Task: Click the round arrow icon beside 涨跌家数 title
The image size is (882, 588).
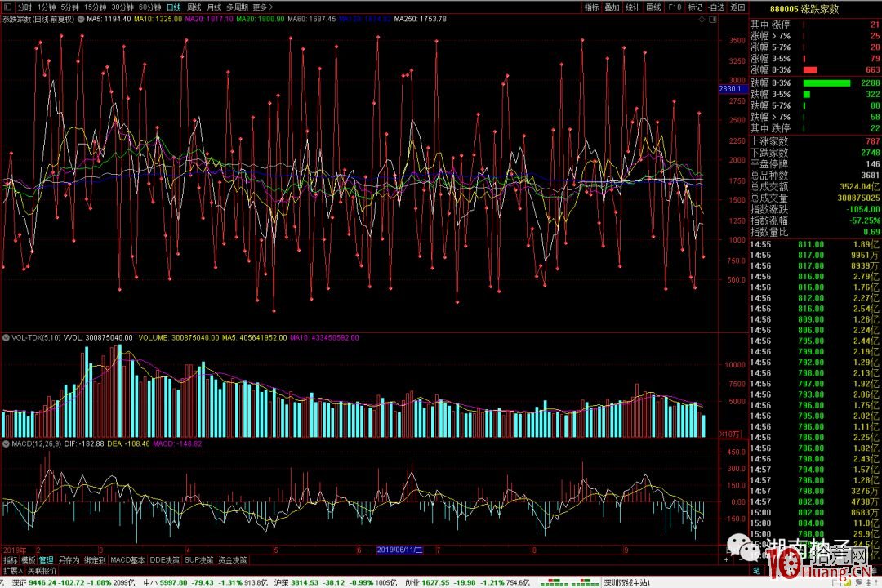Action: click(80, 18)
